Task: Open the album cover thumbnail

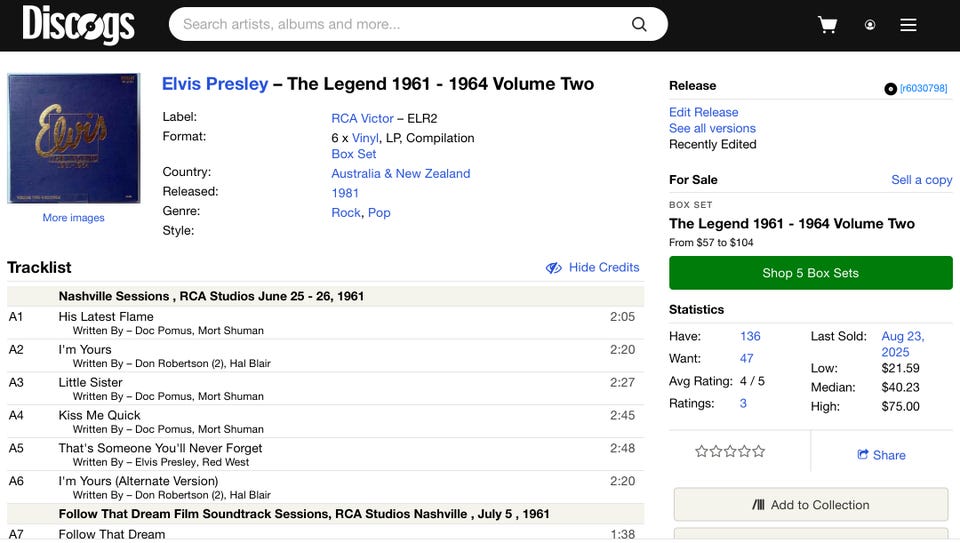Action: point(73,138)
